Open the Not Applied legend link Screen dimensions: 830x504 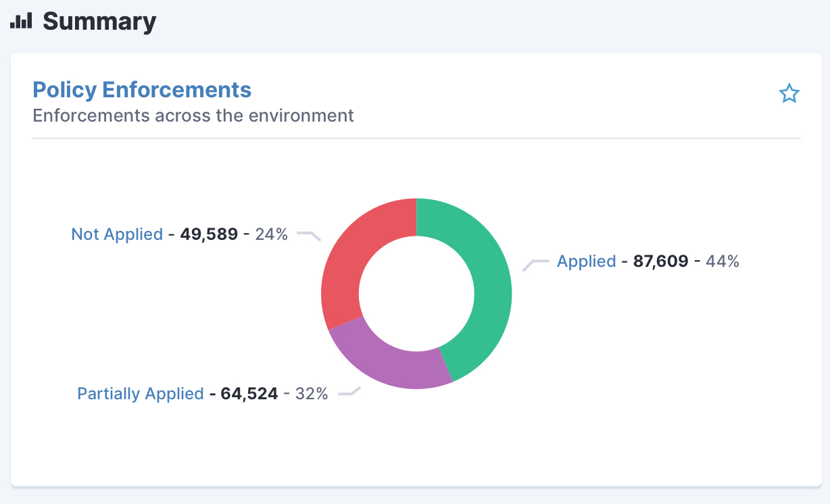(x=117, y=234)
